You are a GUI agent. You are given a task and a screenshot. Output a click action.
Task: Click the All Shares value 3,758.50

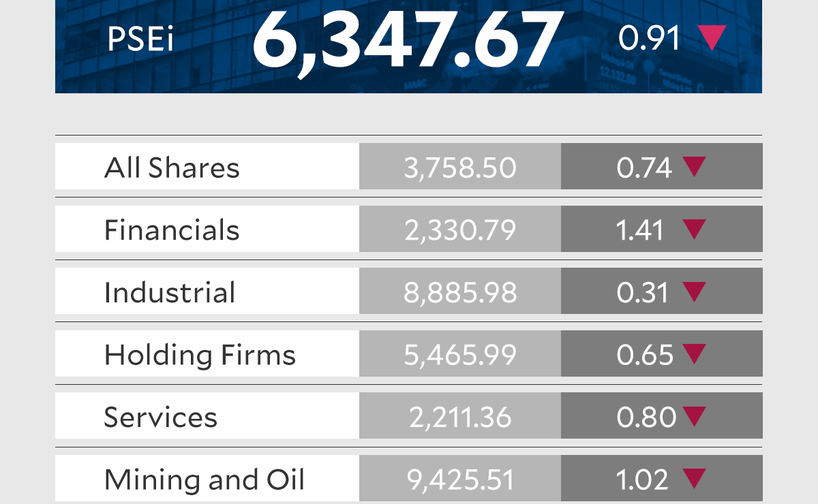(x=460, y=168)
